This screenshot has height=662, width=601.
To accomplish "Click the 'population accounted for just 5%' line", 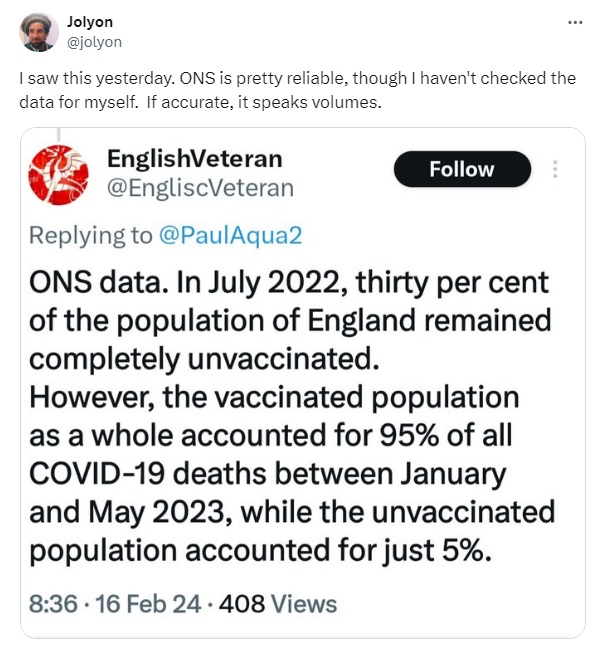I will [260, 551].
